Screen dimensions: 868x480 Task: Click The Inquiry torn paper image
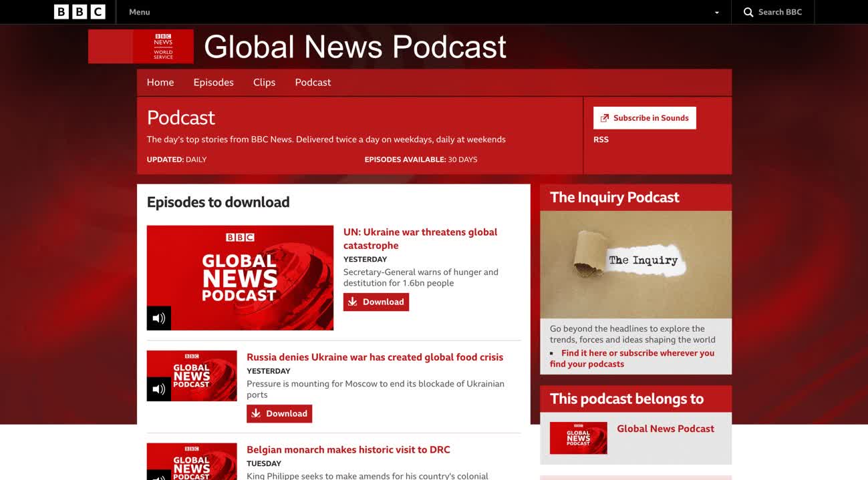[x=635, y=264]
